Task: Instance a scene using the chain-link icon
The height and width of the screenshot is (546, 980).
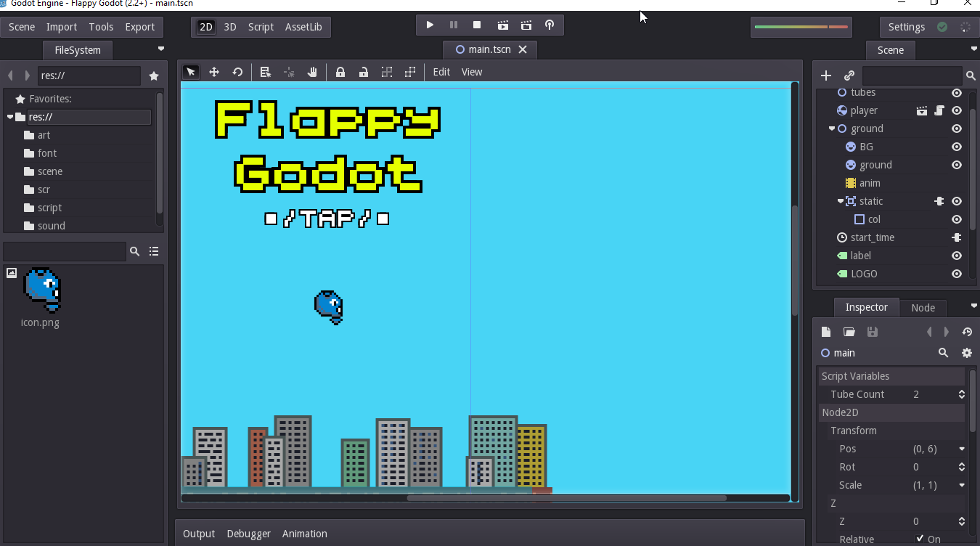Action: (x=849, y=76)
